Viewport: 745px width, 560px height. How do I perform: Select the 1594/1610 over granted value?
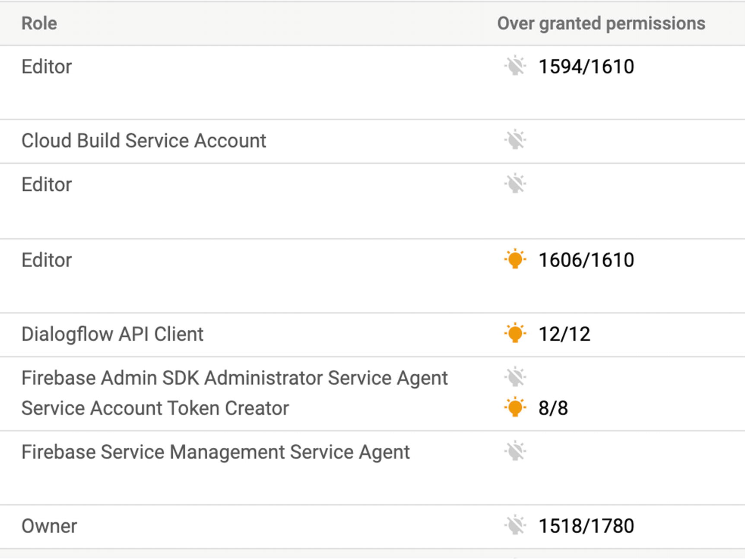(586, 66)
